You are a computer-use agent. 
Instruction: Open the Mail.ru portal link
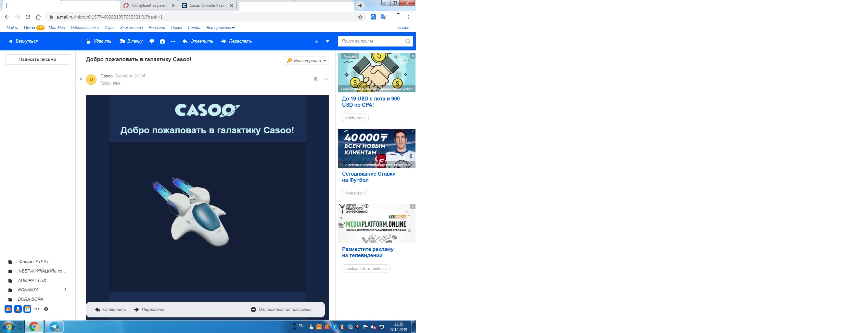(x=12, y=28)
